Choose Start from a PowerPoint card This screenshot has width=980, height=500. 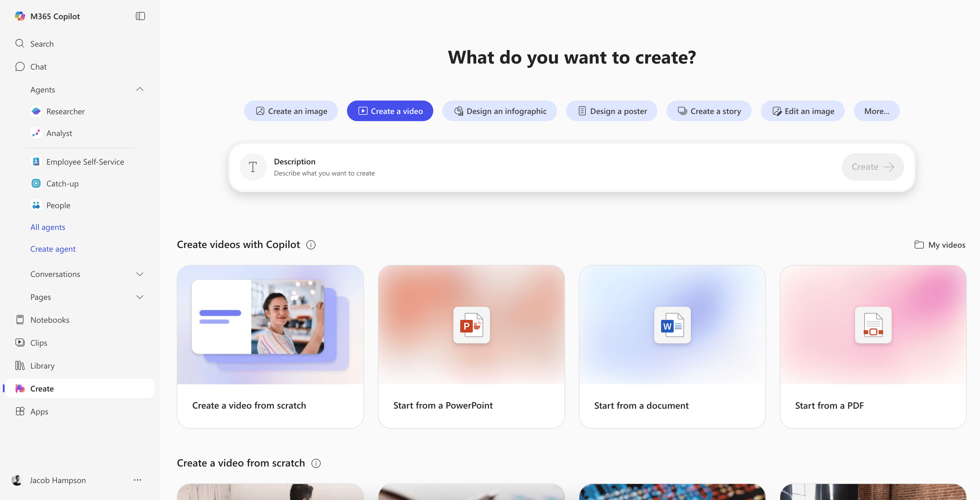click(471, 347)
